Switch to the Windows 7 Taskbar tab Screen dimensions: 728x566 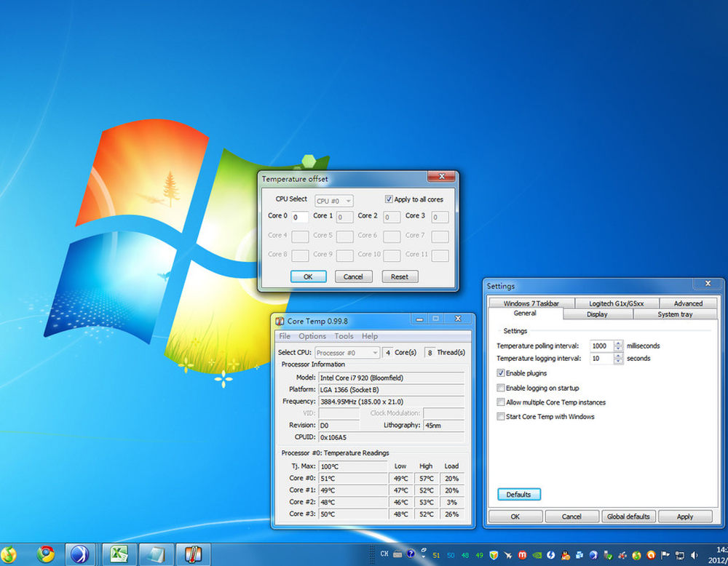(x=531, y=303)
